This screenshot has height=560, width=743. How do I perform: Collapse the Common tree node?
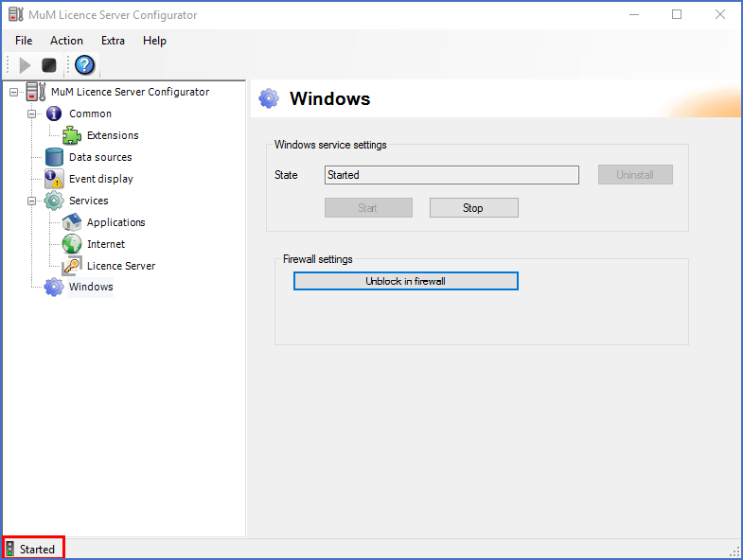[x=31, y=114]
